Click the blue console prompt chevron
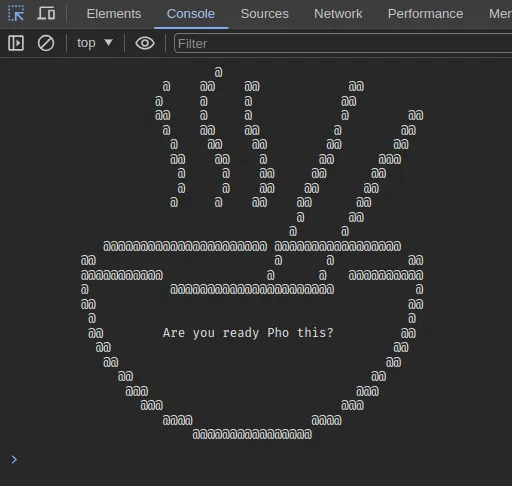This screenshot has width=512, height=486. (x=14, y=460)
